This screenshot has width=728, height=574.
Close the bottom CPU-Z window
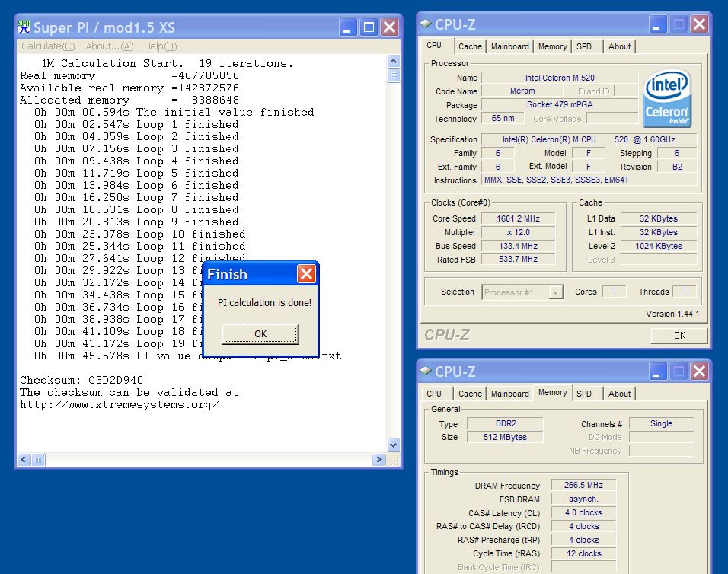[x=699, y=372]
